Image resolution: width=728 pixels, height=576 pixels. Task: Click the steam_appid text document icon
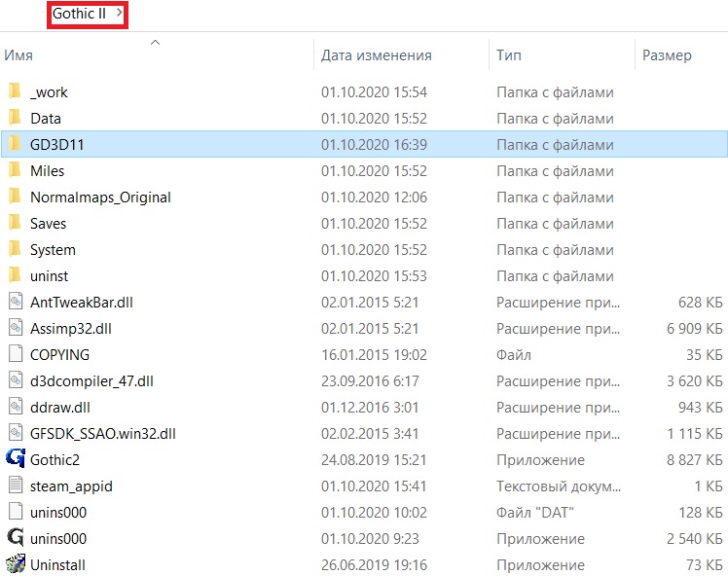click(15, 486)
